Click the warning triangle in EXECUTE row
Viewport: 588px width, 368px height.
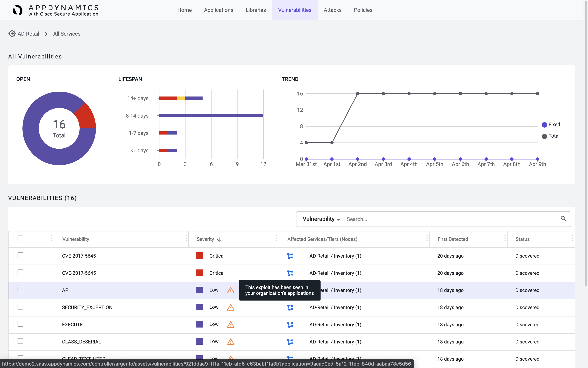click(231, 324)
